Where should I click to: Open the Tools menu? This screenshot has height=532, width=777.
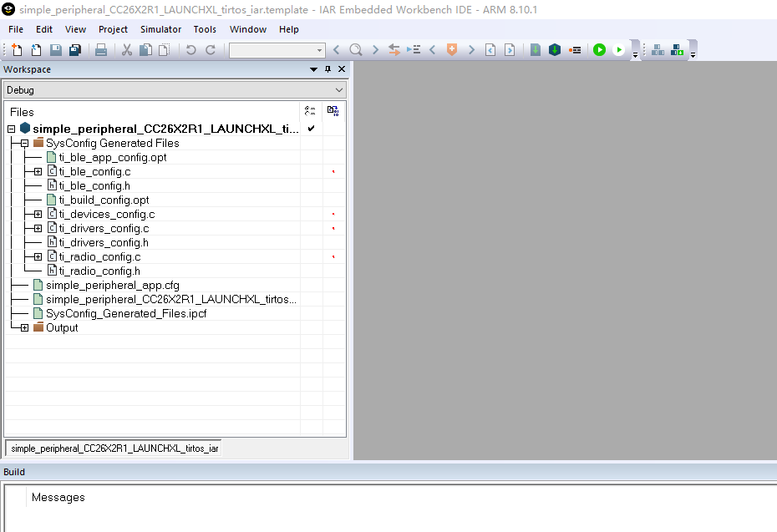tap(205, 29)
